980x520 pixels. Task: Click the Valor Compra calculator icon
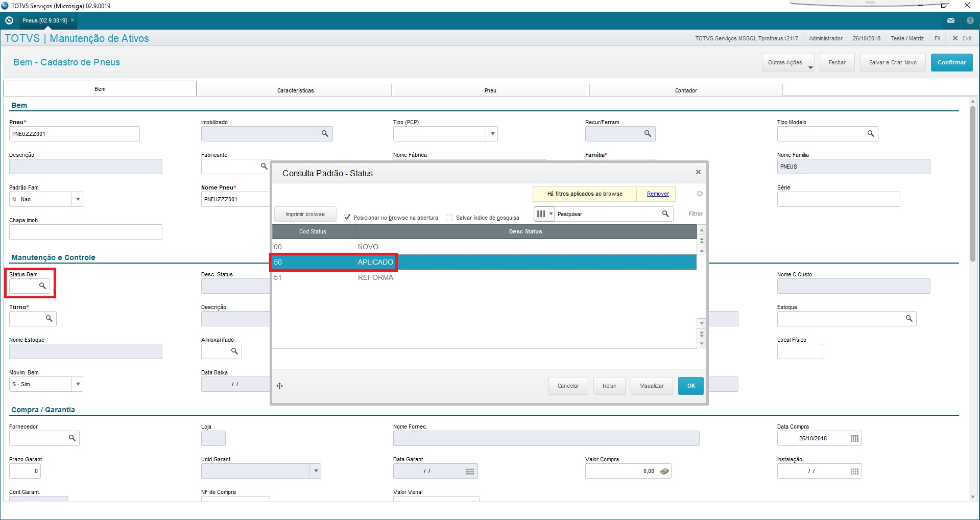click(664, 471)
